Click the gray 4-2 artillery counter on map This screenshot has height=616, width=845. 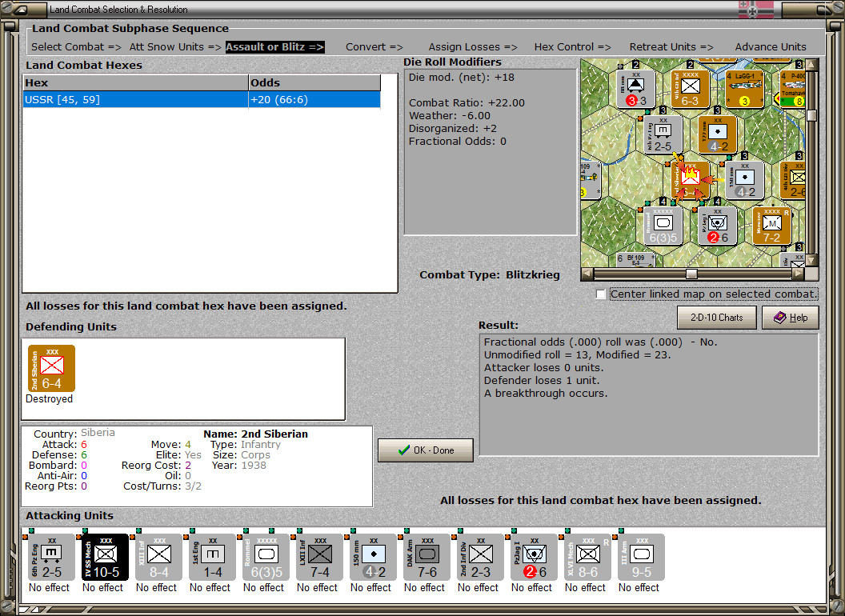pyautogui.click(x=744, y=180)
